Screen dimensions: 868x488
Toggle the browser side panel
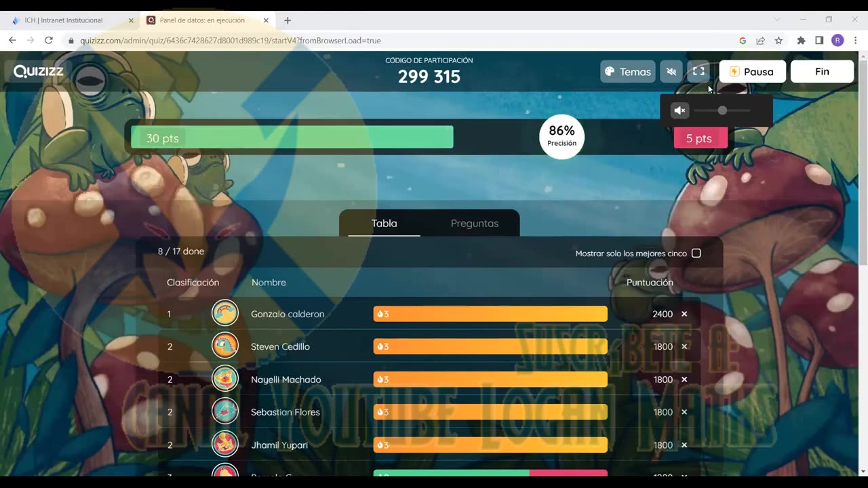pos(819,41)
